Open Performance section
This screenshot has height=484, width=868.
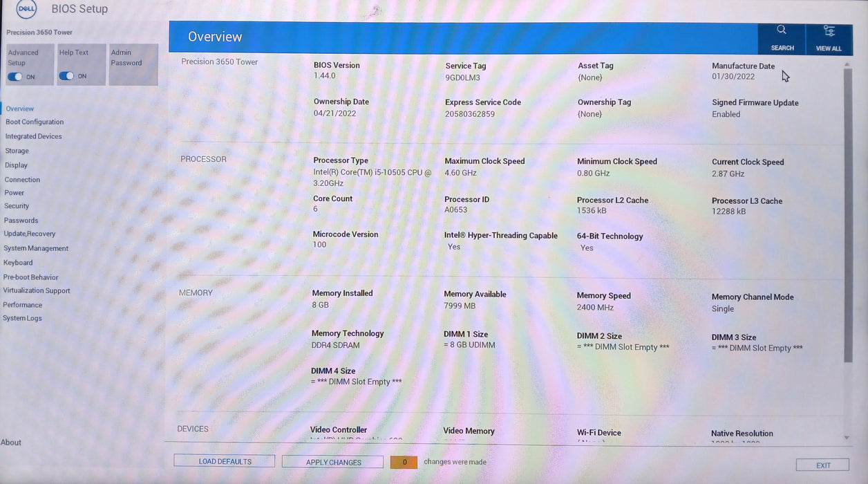[22, 305]
